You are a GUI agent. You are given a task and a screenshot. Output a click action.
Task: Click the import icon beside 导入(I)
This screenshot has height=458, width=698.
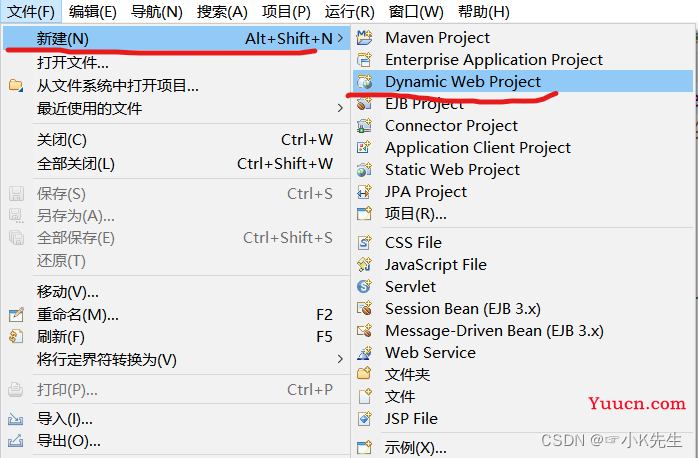pos(16,419)
